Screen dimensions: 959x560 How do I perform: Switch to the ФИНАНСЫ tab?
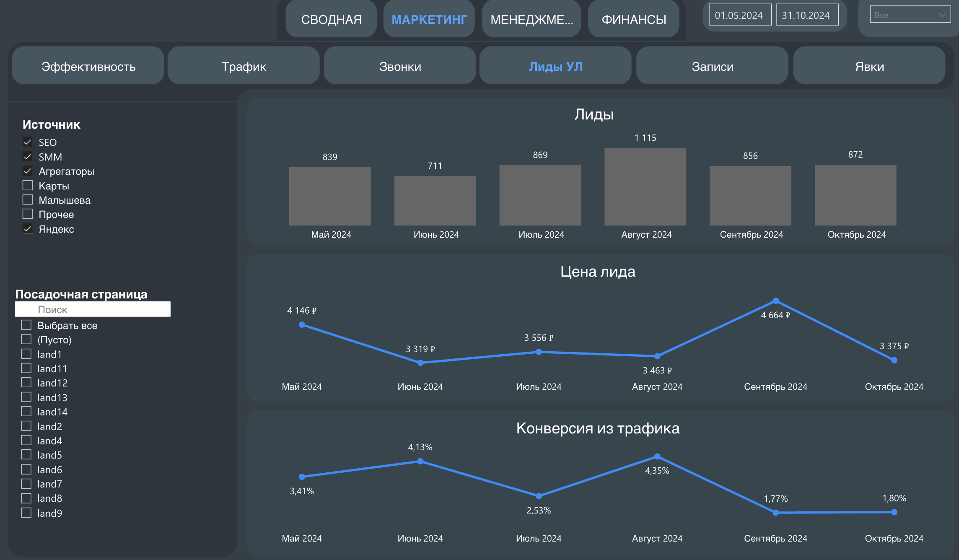(x=633, y=19)
